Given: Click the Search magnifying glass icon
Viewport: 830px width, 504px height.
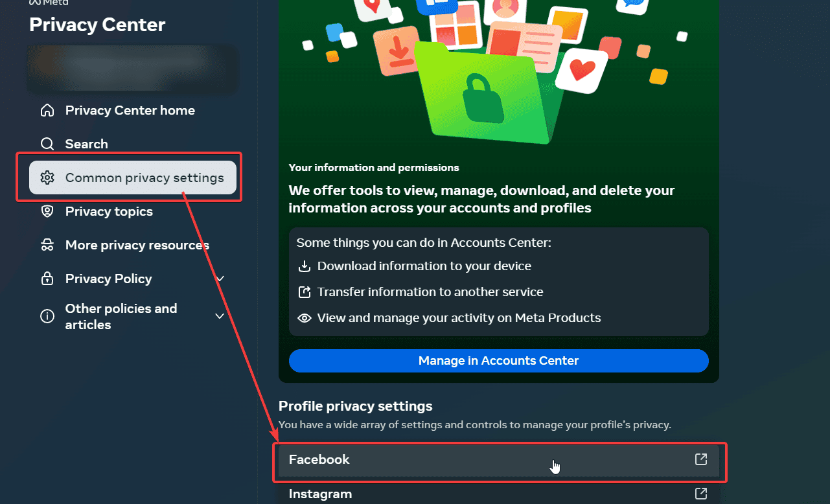Looking at the screenshot, I should 47,144.
